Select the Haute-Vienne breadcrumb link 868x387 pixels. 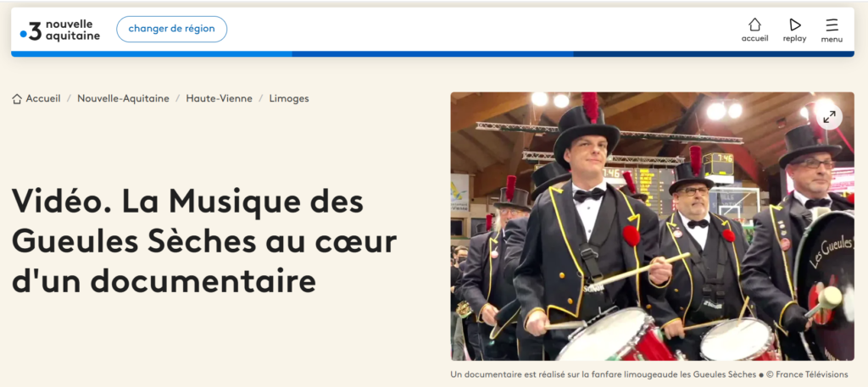[x=220, y=98]
